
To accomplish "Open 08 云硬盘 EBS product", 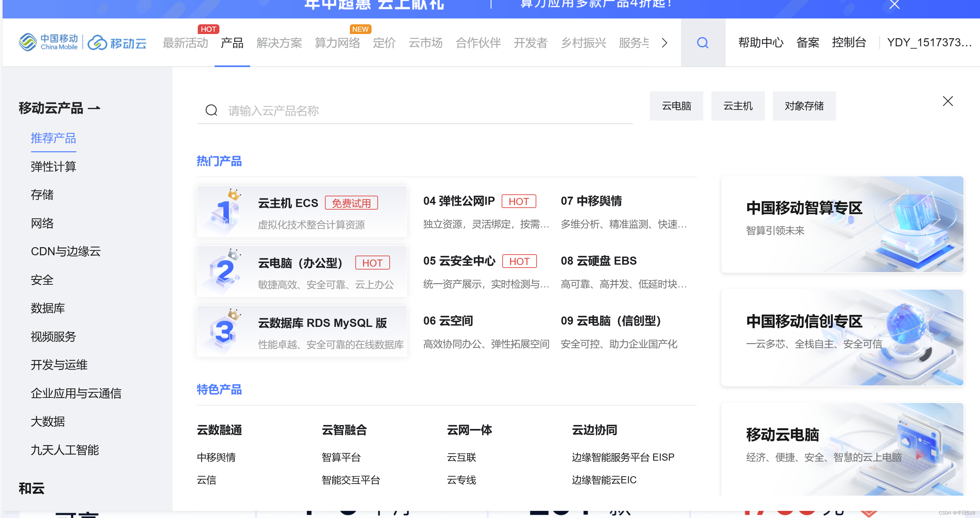I will coord(599,261).
